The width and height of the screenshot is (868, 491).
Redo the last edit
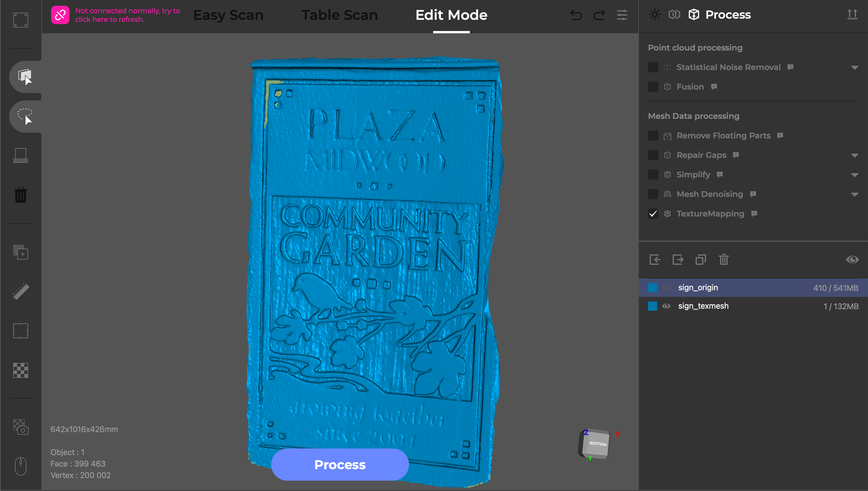click(599, 15)
